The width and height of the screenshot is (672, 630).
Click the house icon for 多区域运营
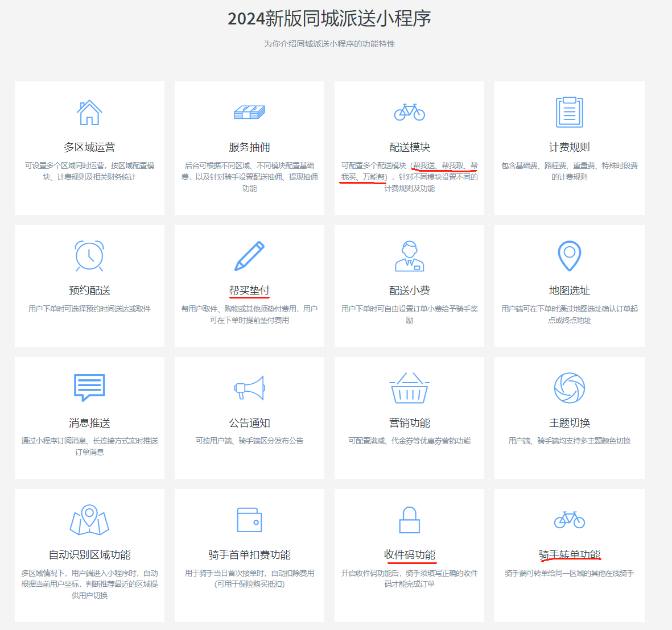pos(89,113)
